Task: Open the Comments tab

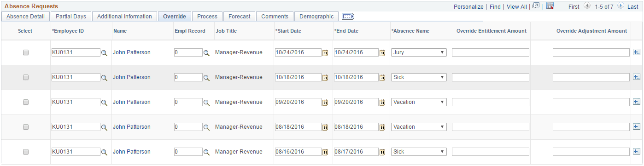Action: 275,17
